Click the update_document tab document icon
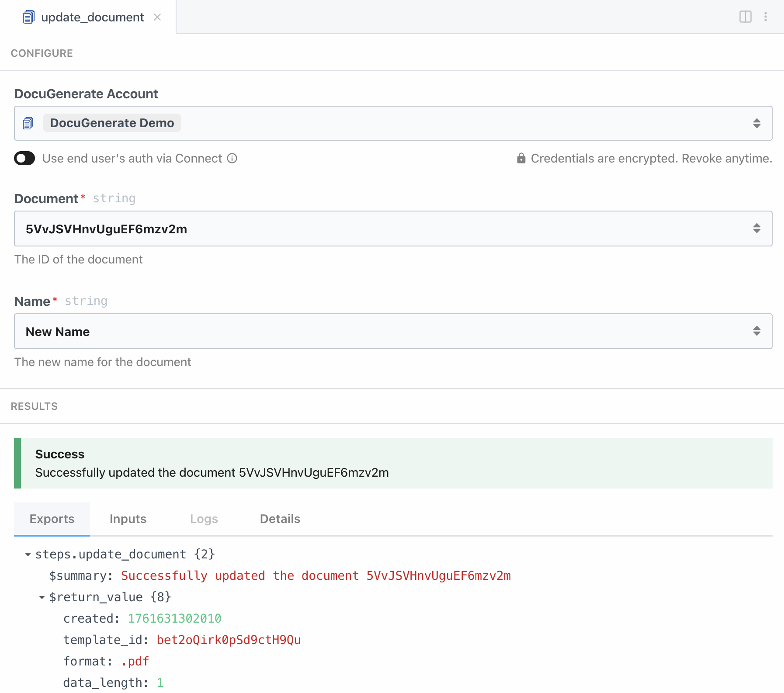 tap(28, 17)
